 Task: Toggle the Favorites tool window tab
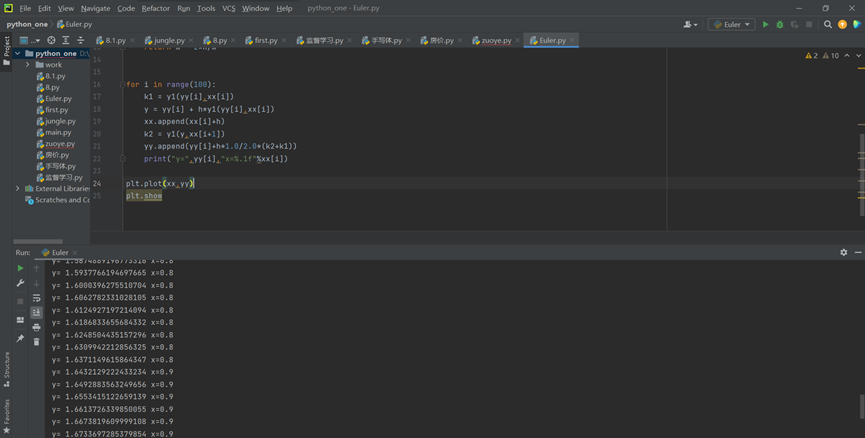click(7, 416)
